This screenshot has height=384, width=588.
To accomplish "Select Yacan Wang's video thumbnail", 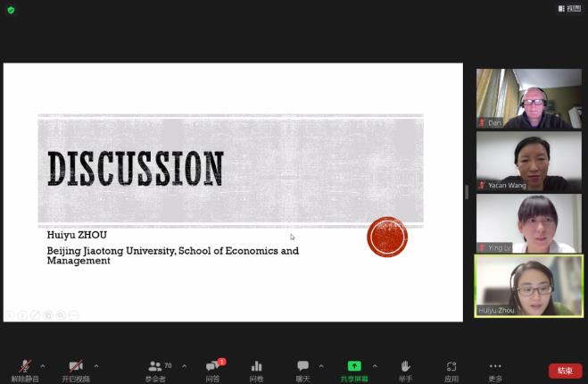I will [529, 161].
